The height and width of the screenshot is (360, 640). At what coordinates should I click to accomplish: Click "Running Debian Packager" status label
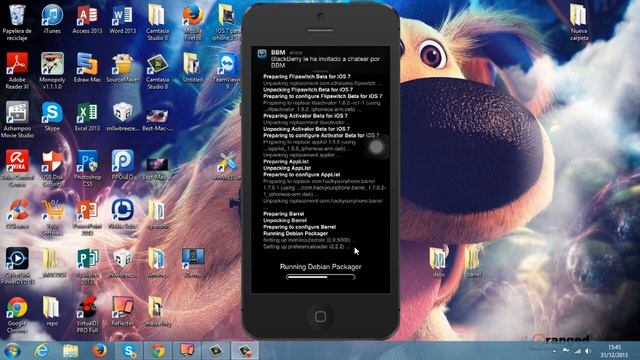321,267
